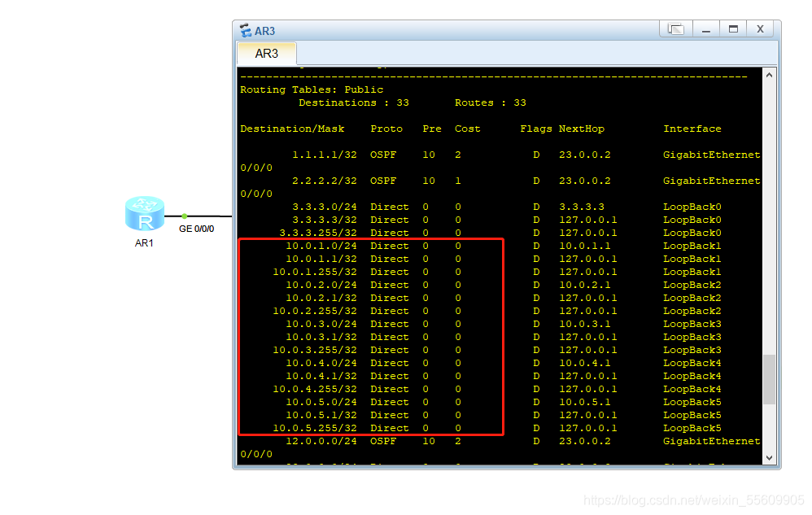
Task: Click the 10.0.2.255/32 destination entry
Action: coord(315,311)
